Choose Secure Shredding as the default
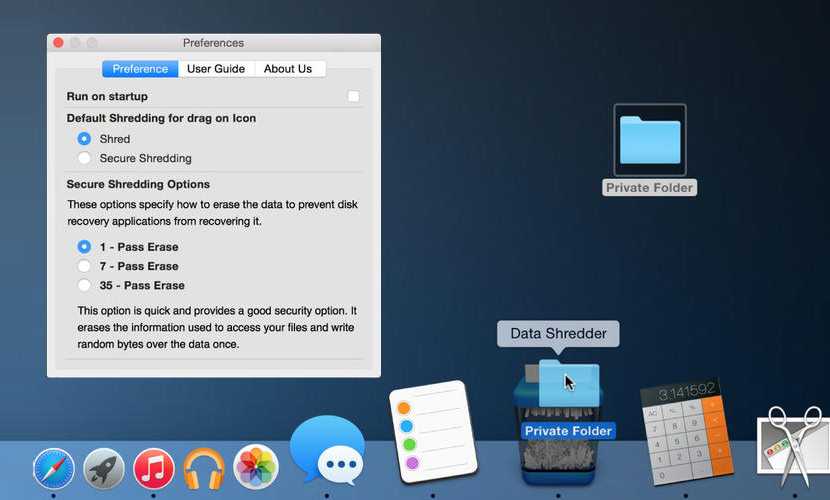This screenshot has width=830, height=500. pos(84,158)
